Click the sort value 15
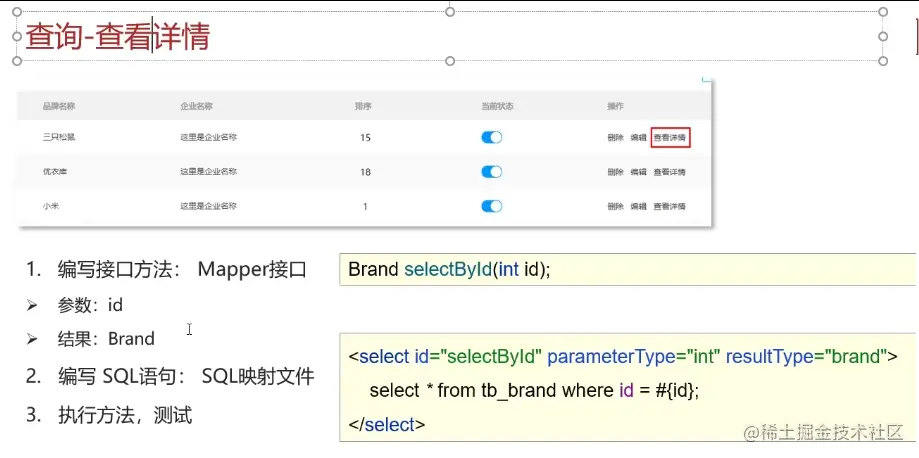The width and height of the screenshot is (919, 458). pyautogui.click(x=365, y=138)
